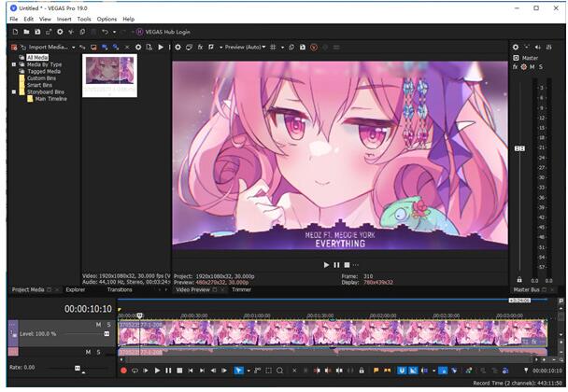Select the All Media bin
Image resolution: width=568 pixels, height=392 pixels.
[x=37, y=57]
